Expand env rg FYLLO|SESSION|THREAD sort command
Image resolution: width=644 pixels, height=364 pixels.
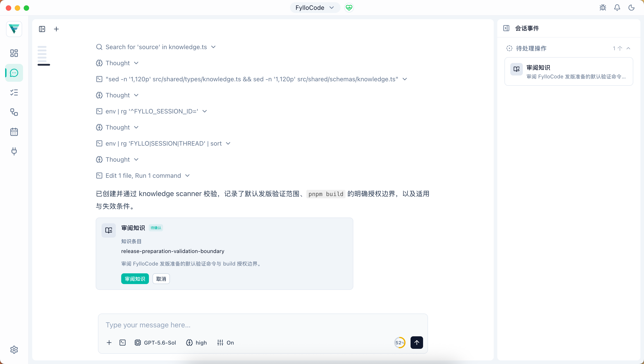coord(163,144)
